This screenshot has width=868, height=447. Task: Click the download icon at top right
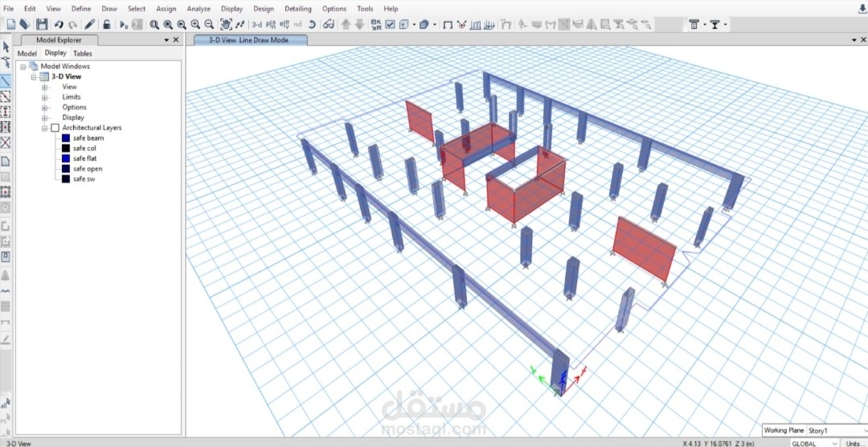click(862, 8)
